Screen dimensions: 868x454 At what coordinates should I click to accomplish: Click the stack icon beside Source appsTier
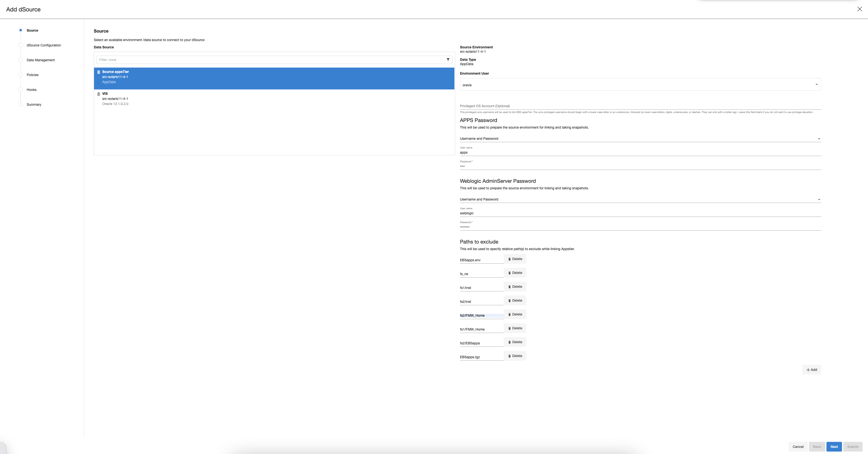coord(98,72)
